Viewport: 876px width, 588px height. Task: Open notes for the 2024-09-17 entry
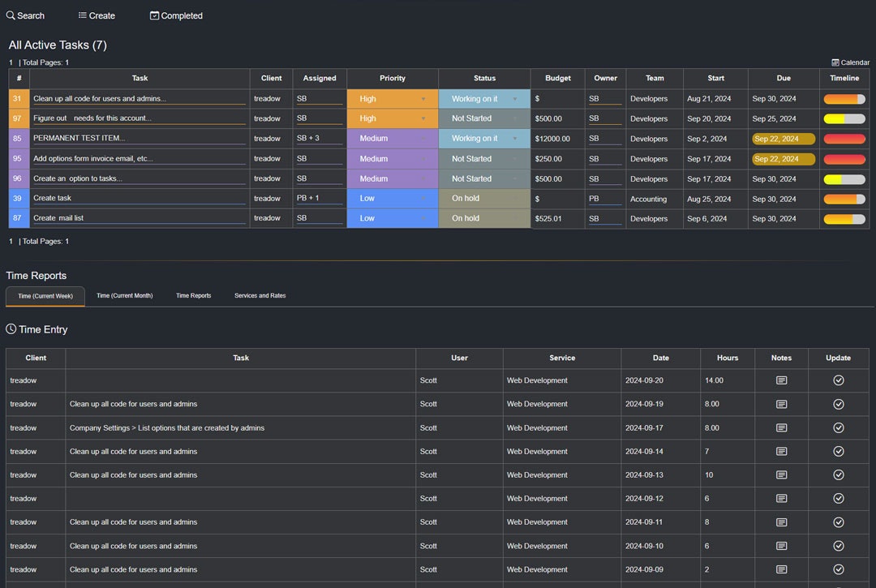(782, 427)
